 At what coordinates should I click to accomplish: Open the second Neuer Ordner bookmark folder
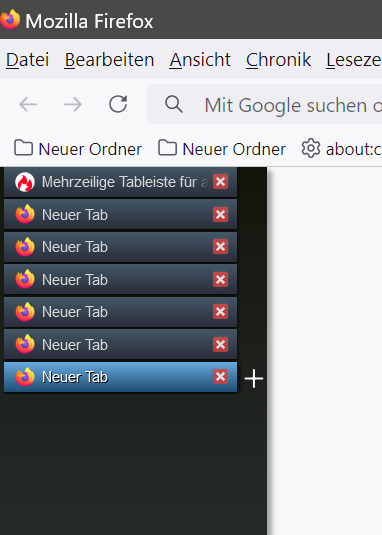[222, 149]
